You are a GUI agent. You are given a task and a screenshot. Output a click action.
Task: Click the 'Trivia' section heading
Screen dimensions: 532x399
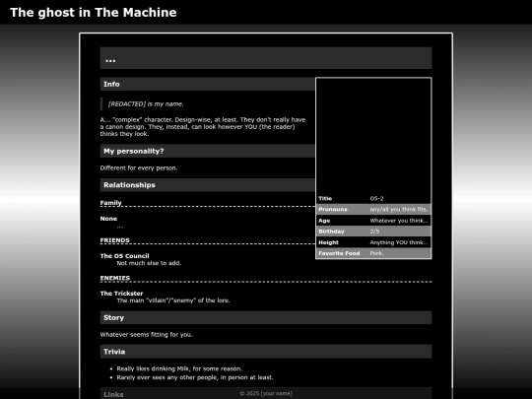266,352
